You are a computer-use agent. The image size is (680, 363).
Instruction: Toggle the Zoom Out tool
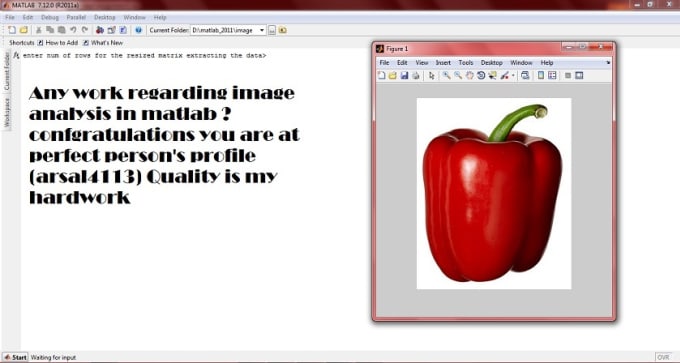(458, 75)
